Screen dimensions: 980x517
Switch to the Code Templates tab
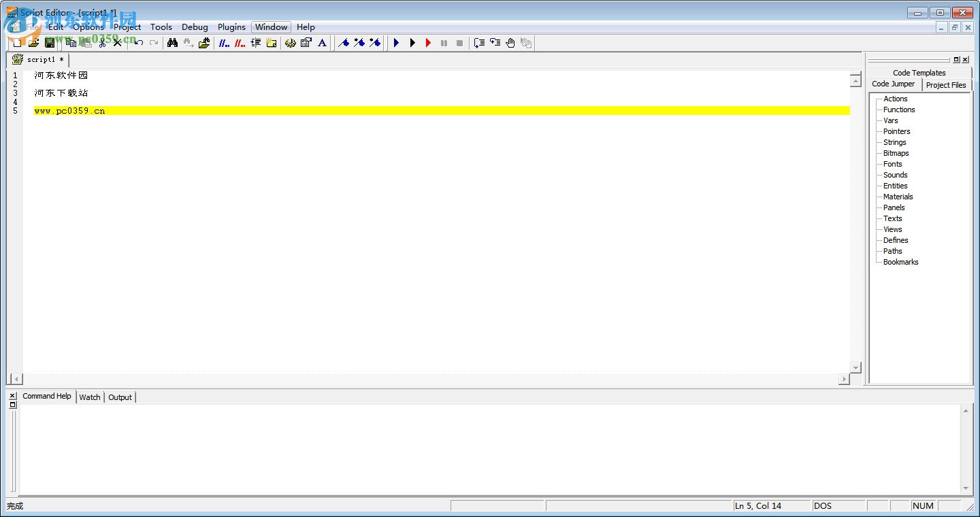(x=919, y=73)
